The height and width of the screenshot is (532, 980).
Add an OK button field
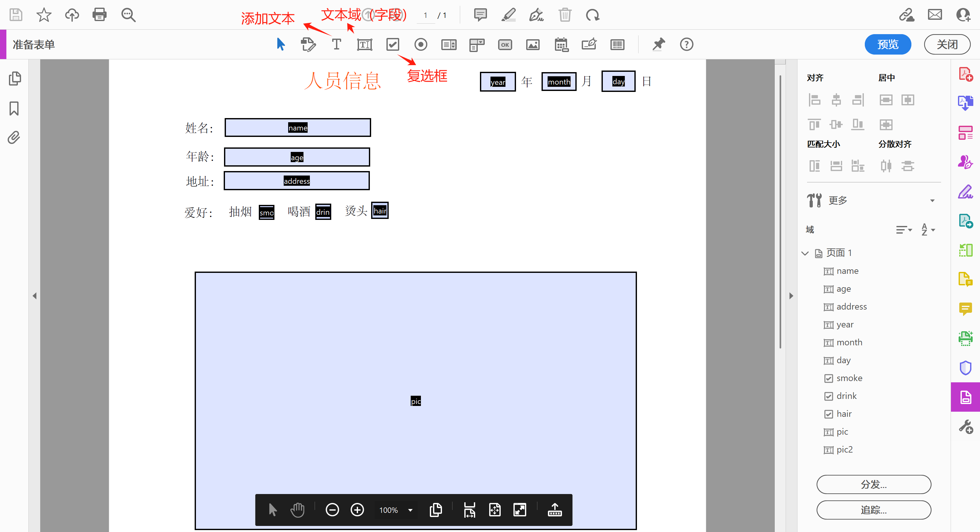tap(505, 45)
